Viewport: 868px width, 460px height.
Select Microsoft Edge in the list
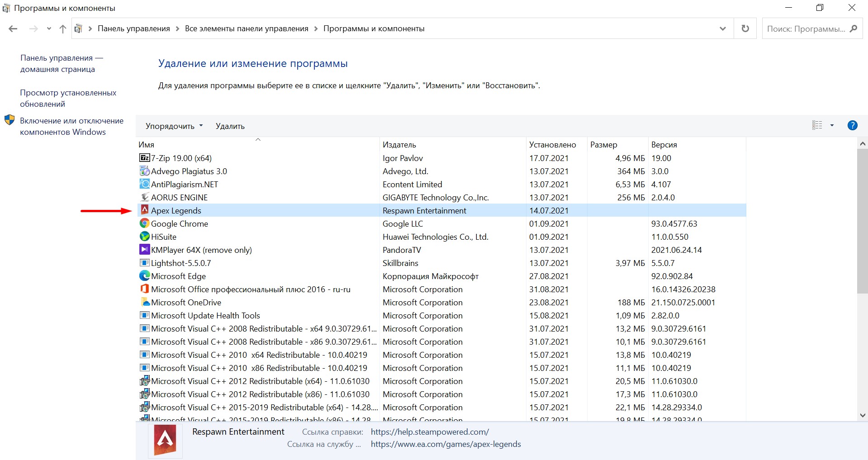tap(178, 276)
